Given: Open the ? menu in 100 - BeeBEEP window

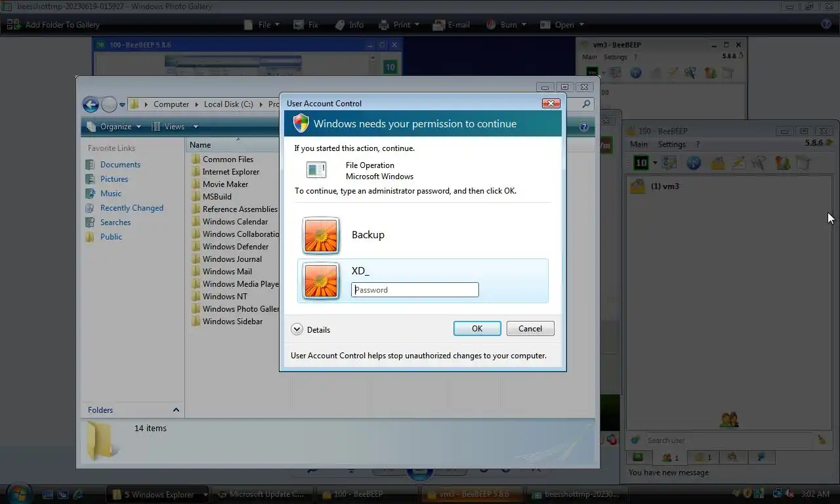Looking at the screenshot, I should pyautogui.click(x=698, y=144).
